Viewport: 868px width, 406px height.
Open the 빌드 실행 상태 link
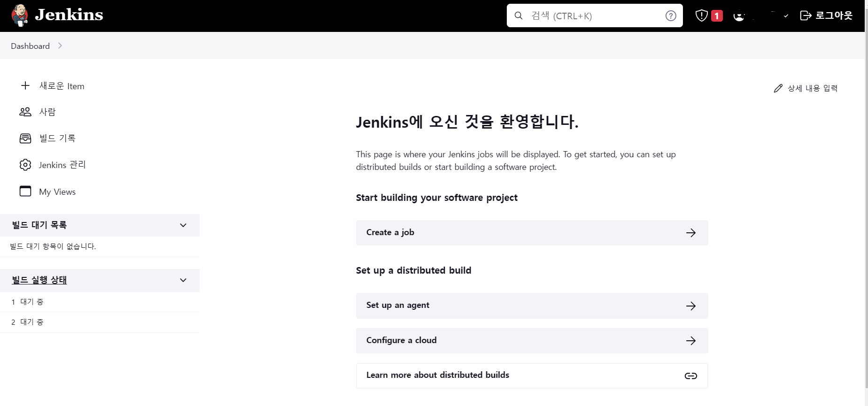(x=39, y=280)
